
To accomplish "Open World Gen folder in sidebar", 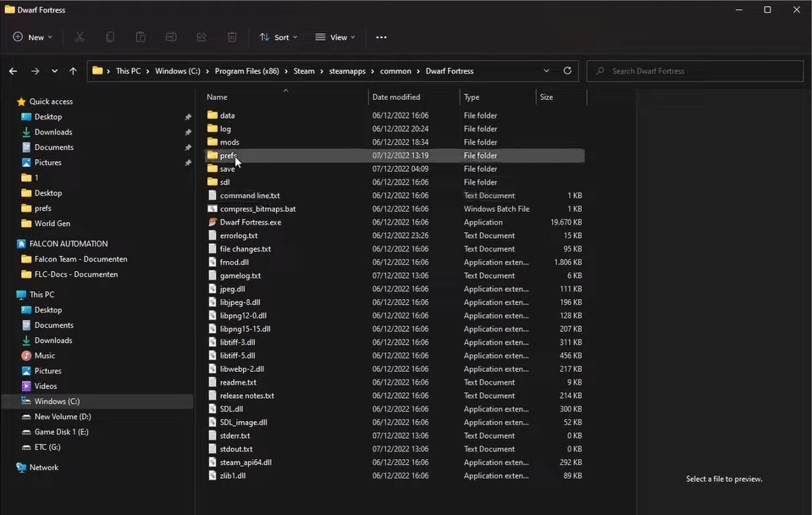I will pyautogui.click(x=52, y=224).
